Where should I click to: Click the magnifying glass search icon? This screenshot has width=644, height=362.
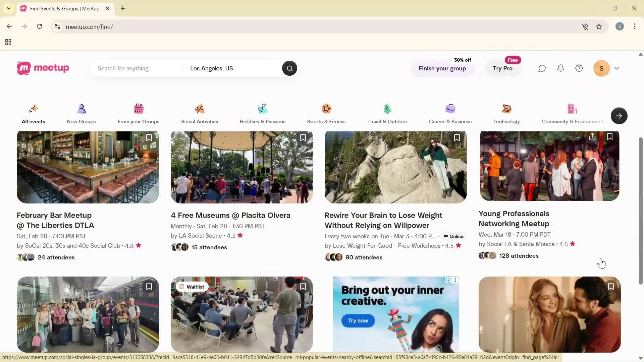click(x=289, y=68)
